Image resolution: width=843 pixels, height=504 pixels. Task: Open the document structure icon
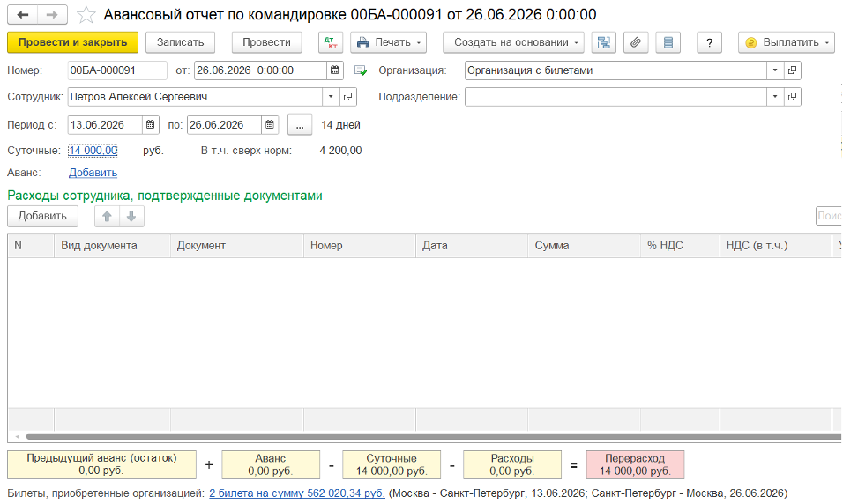(x=604, y=42)
